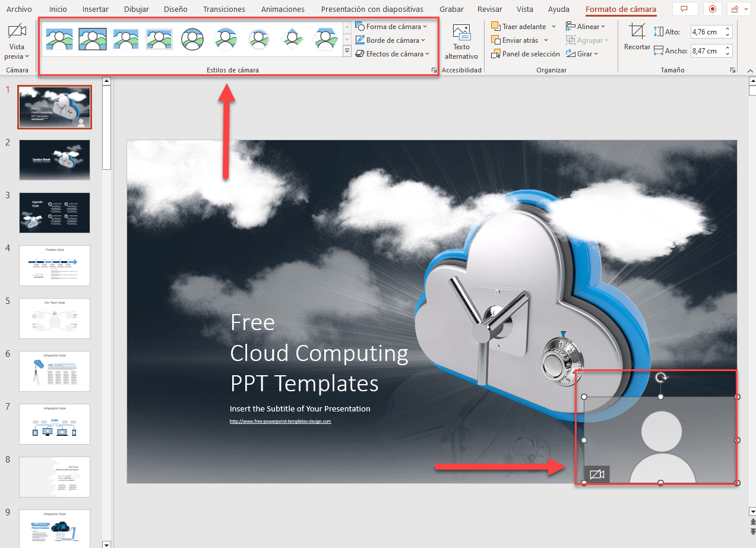Open the Panel de selección pane
This screenshot has height=548, width=756.
[x=526, y=54]
